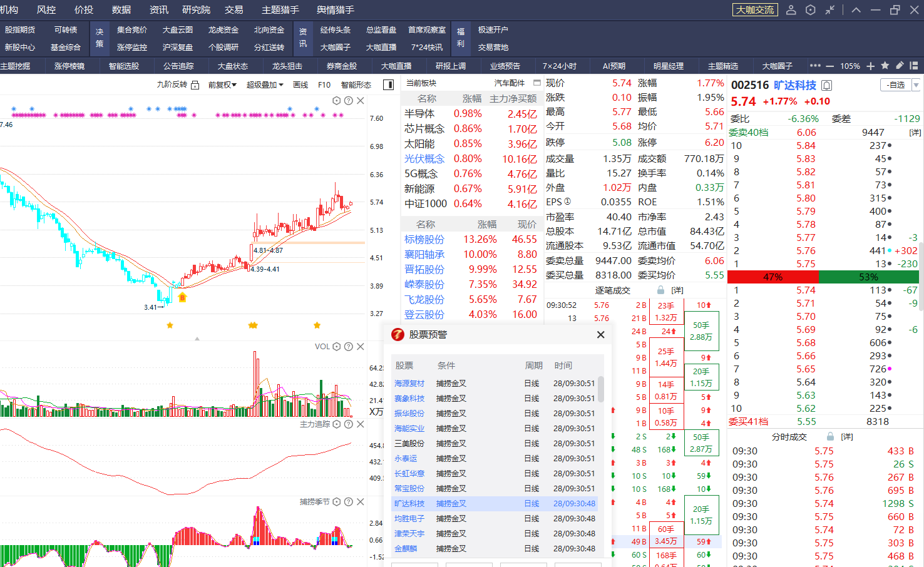The width and height of the screenshot is (924, 567).
Task: Open the 研究院 menu
Action: tap(196, 10)
